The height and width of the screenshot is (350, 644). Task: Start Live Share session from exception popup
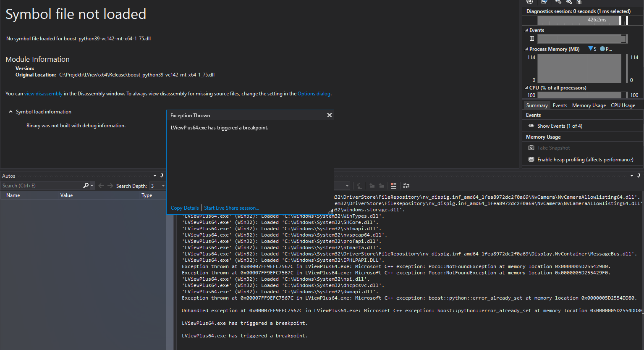[x=231, y=208]
